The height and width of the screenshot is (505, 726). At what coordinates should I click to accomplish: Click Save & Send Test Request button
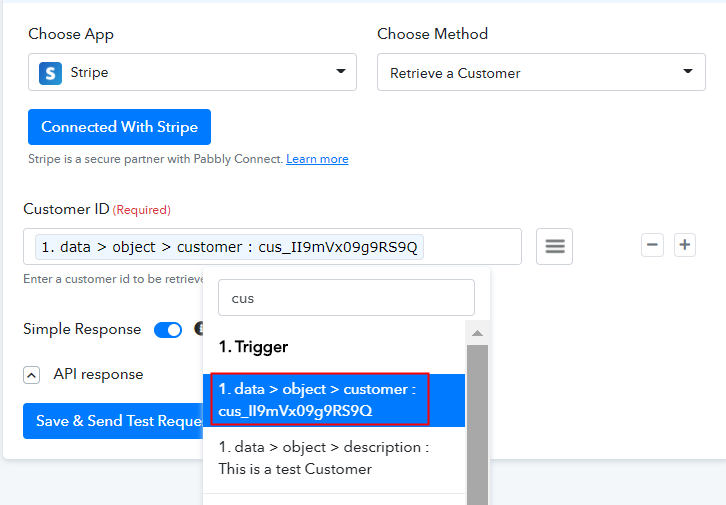113,421
